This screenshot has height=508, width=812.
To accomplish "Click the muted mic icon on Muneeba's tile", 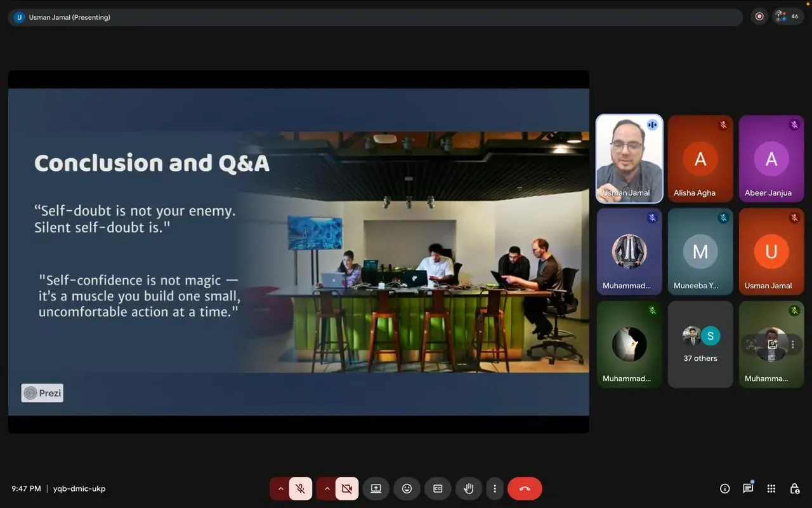I will [x=723, y=218].
